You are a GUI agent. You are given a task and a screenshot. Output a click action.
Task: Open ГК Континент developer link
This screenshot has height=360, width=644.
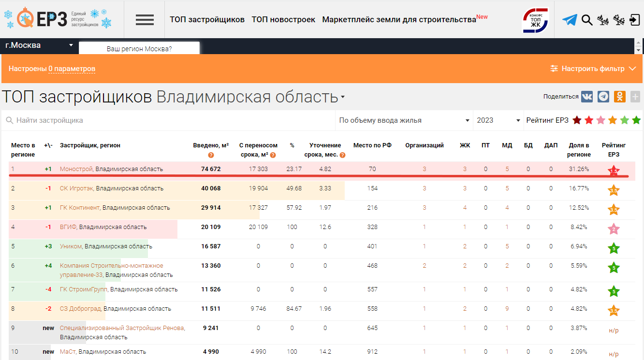(x=80, y=208)
